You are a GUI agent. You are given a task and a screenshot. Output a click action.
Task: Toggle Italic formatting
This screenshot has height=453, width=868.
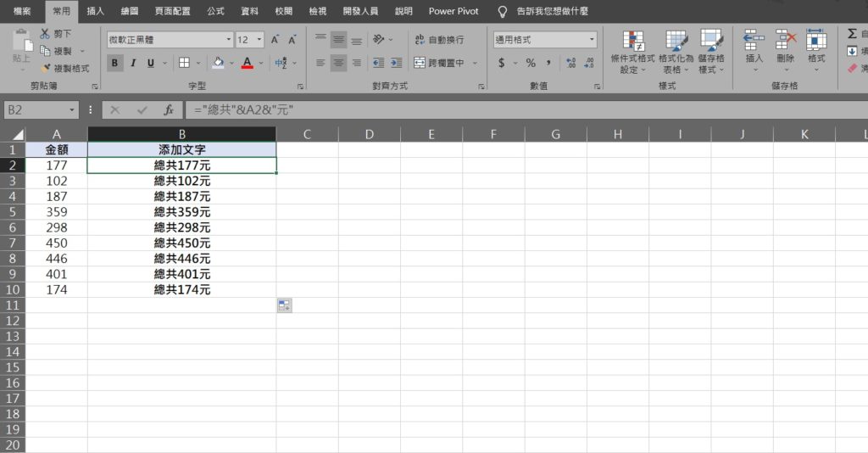coord(133,63)
